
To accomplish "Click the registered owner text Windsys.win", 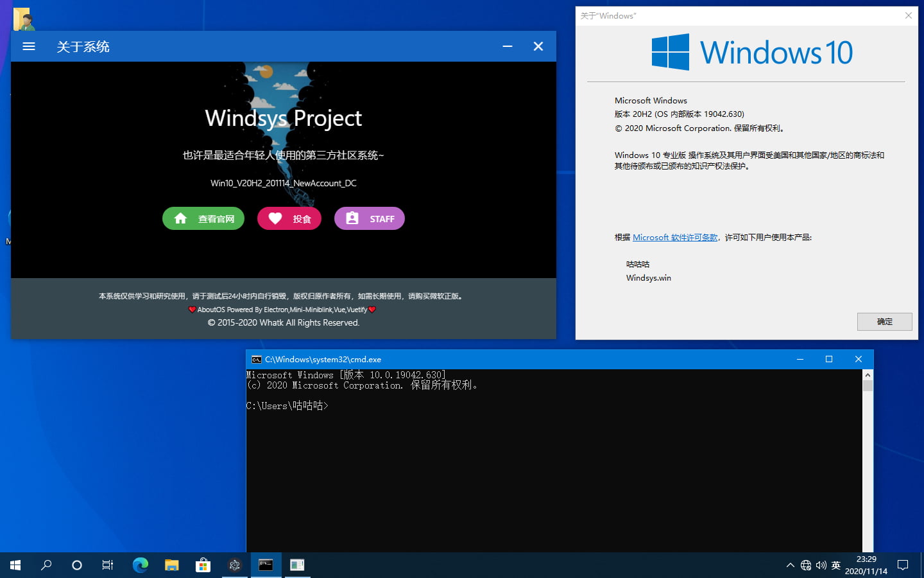I will [x=649, y=278].
